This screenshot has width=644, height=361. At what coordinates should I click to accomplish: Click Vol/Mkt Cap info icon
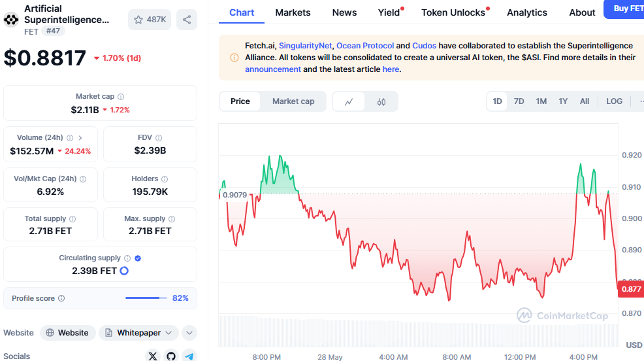tap(83, 179)
